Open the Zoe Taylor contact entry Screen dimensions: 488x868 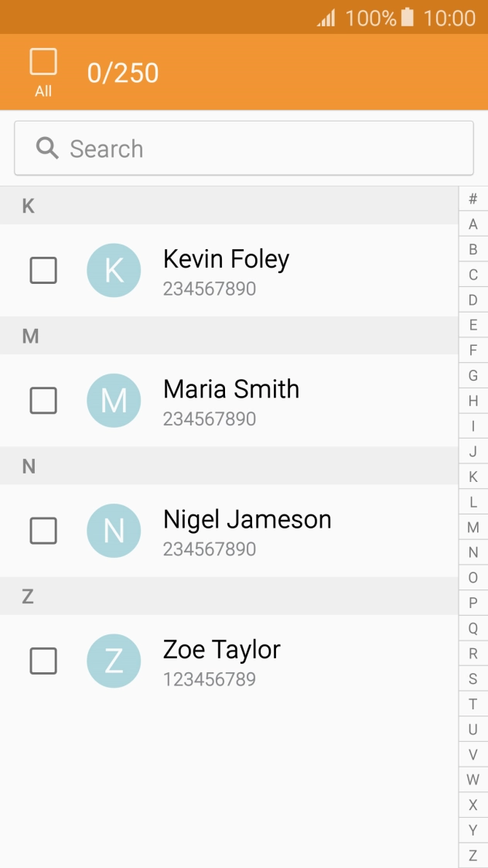pyautogui.click(x=222, y=651)
